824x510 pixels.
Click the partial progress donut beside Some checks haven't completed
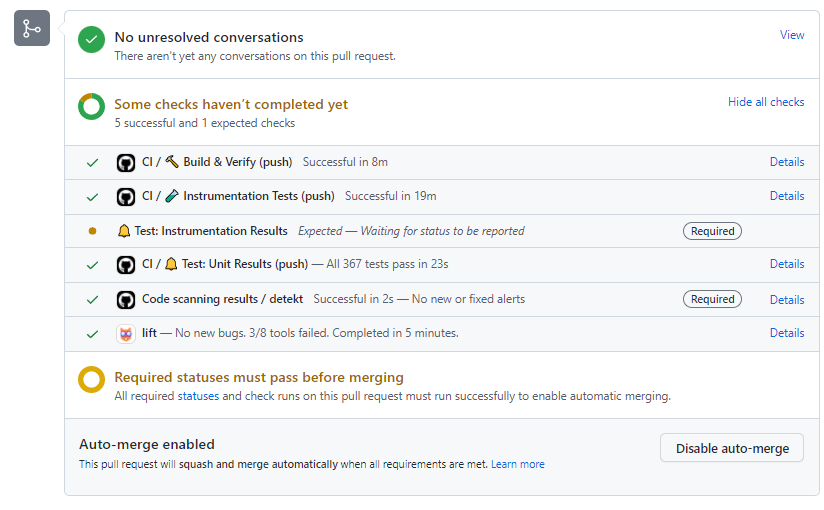pos(91,106)
